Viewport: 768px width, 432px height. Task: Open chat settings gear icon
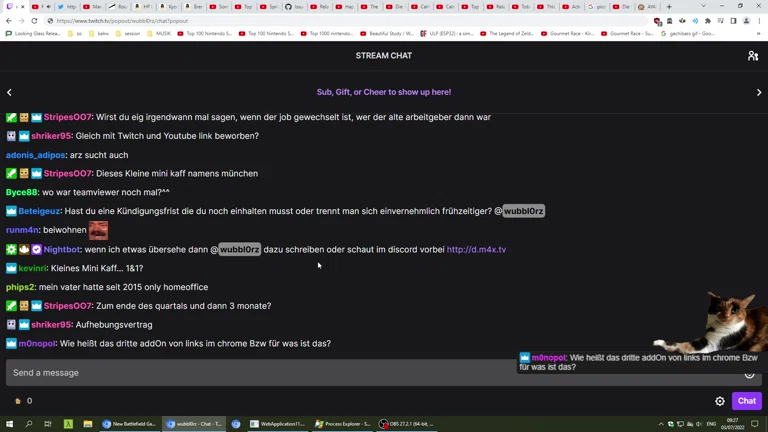pos(720,401)
